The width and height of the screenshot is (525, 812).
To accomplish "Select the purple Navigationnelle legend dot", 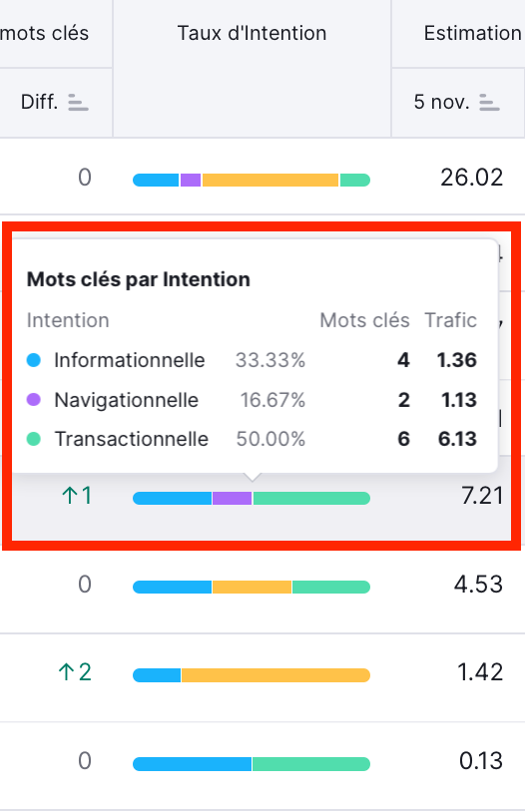I will (x=34, y=399).
